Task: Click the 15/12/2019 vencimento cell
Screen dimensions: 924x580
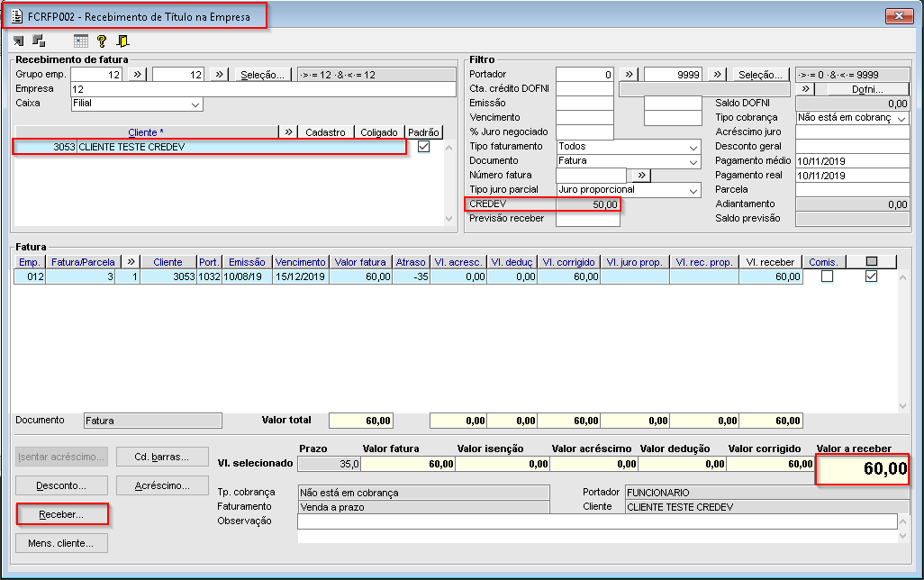Action: tap(300, 276)
